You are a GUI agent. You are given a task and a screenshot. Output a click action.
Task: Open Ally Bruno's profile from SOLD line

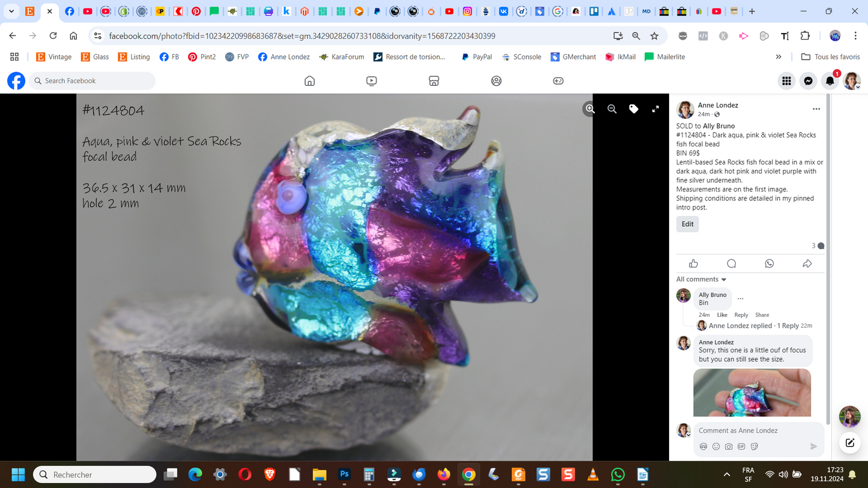tap(719, 126)
